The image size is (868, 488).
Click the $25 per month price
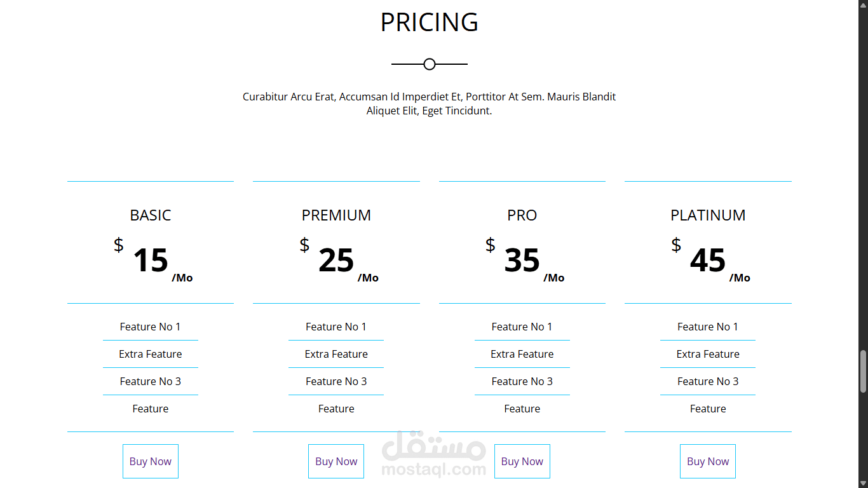coord(337,261)
